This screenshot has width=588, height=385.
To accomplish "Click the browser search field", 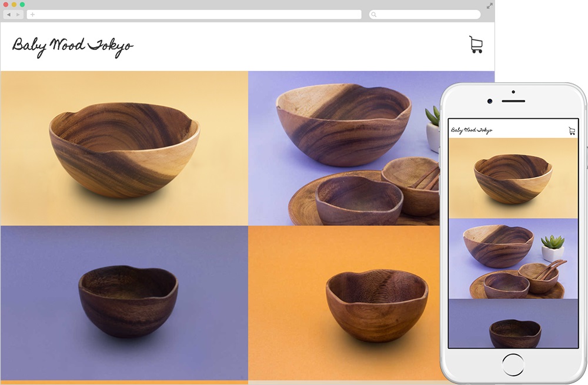I will tap(425, 15).
